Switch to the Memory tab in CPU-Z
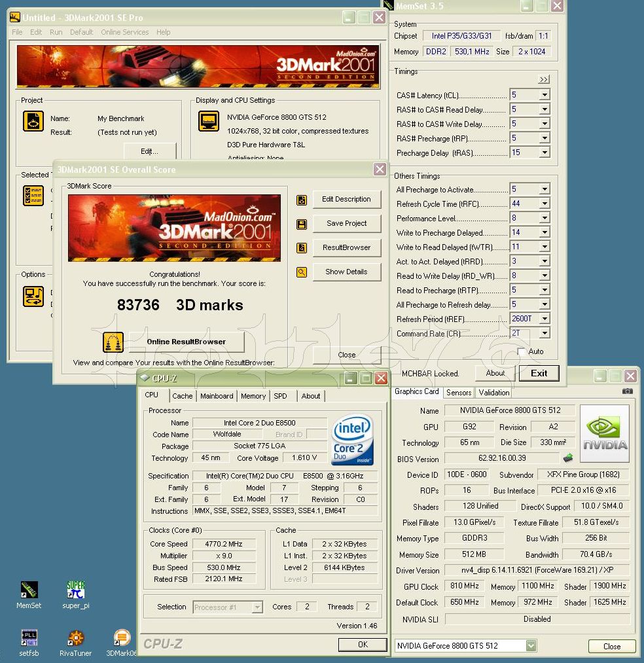 [253, 396]
